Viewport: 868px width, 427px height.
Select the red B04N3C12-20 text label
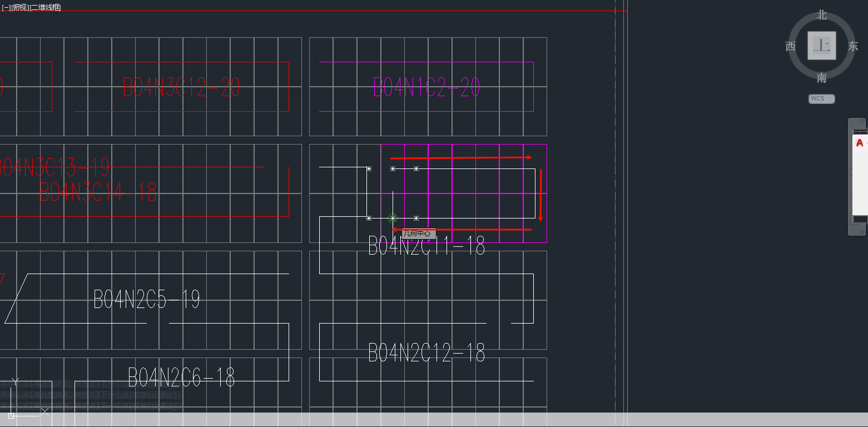point(181,88)
